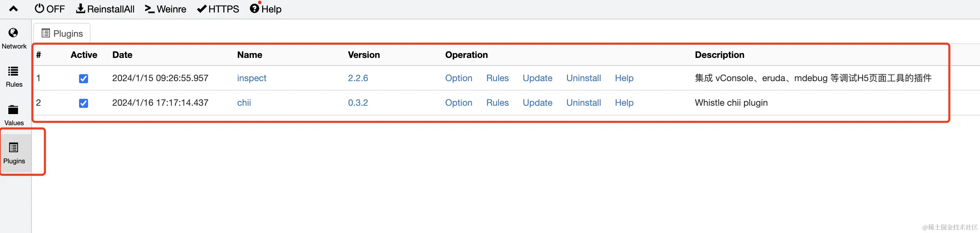View Rules for the chii plugin
Viewport: 980px width, 233px height.
(x=497, y=103)
